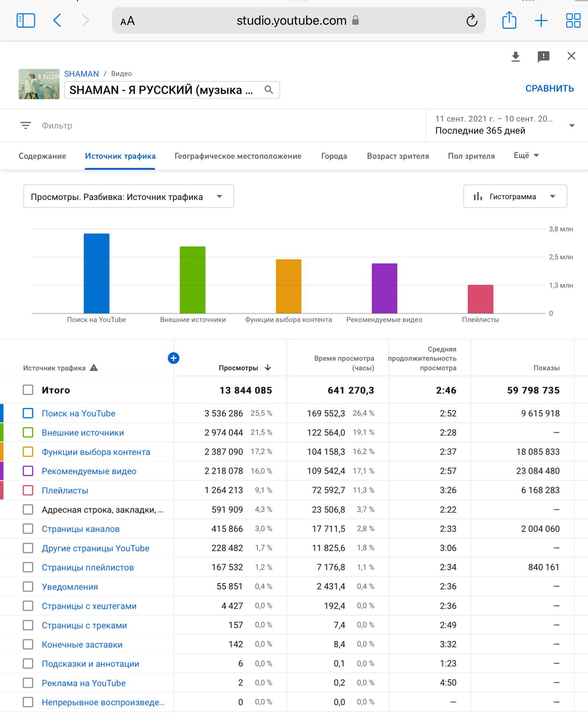This screenshot has height=725, width=588.
Task: Check the Страницы каналов checkbox
Action: (x=28, y=529)
